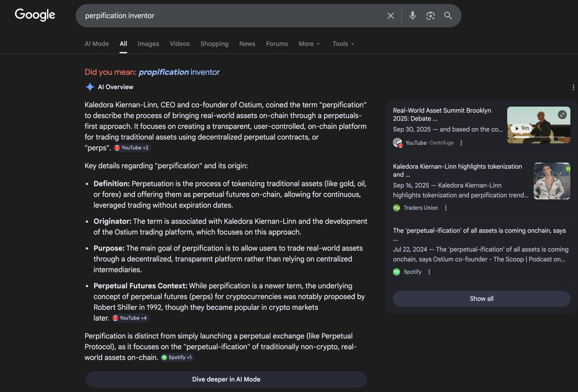The width and height of the screenshot is (578, 392).
Task: Click 'Perpetual Futures Context:' bullet heading
Action: (x=140, y=286)
